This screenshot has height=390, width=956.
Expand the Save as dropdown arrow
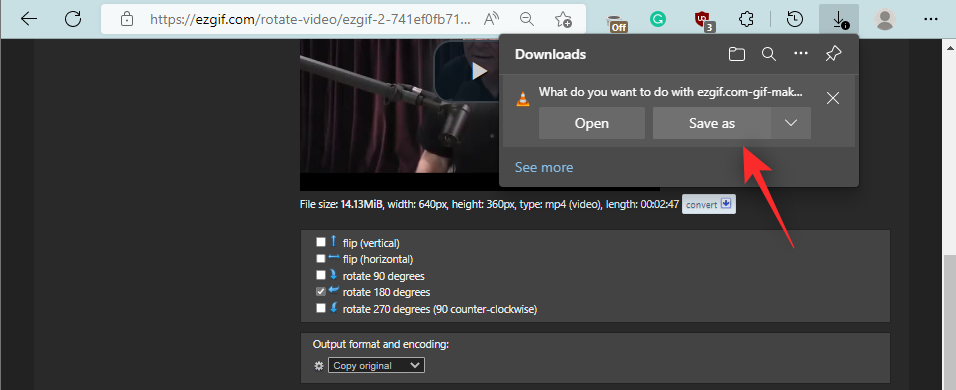click(791, 123)
